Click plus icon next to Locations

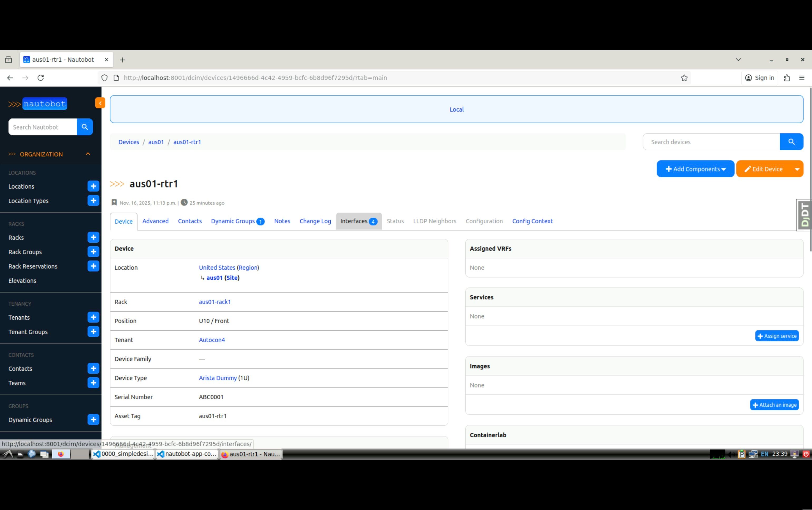[93, 186]
